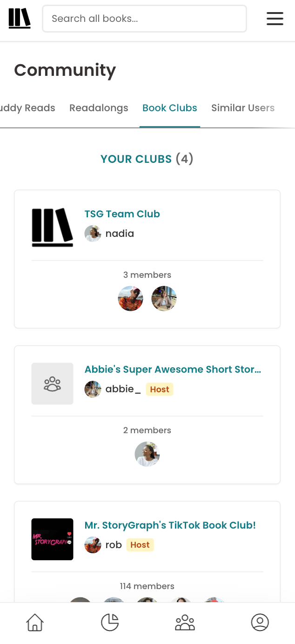Open the hamburger menu
Image resolution: width=295 pixels, height=644 pixels.
(x=275, y=18)
